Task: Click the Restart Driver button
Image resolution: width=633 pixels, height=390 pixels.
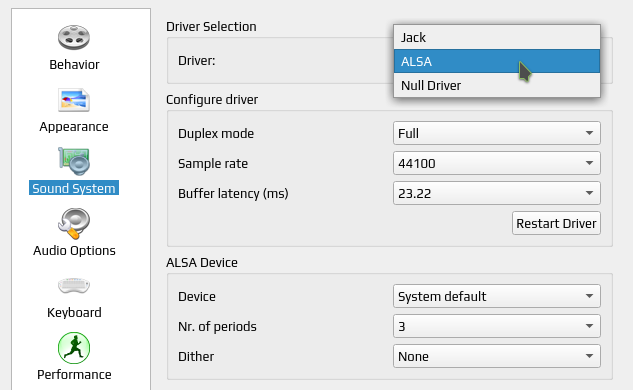Action: (556, 223)
